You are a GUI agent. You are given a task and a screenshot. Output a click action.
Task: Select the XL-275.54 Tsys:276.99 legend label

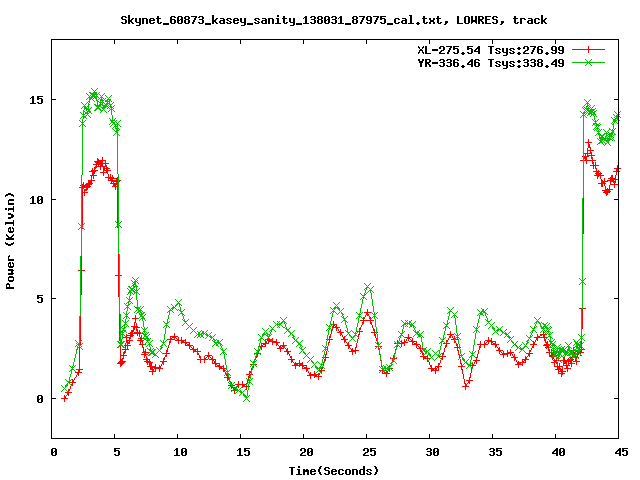[491, 50]
